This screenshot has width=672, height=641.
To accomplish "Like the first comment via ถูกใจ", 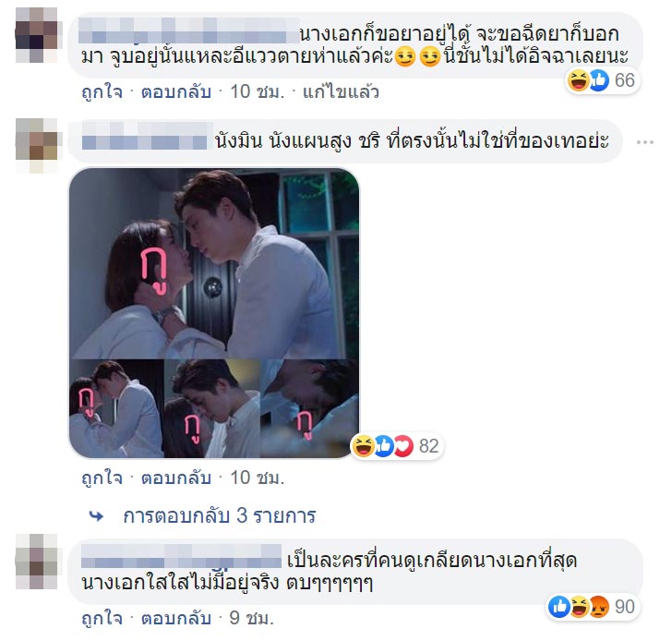I will 102,91.
